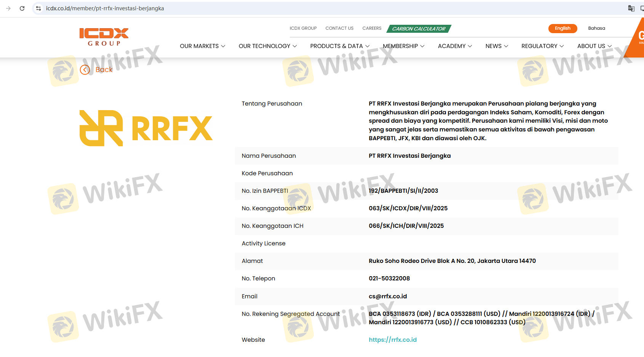
Task: Expand the Our Markets dropdown chevron
Action: [223, 46]
